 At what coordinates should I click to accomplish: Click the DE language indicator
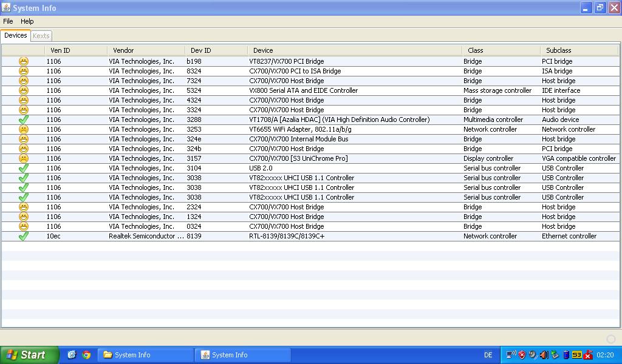[488, 355]
